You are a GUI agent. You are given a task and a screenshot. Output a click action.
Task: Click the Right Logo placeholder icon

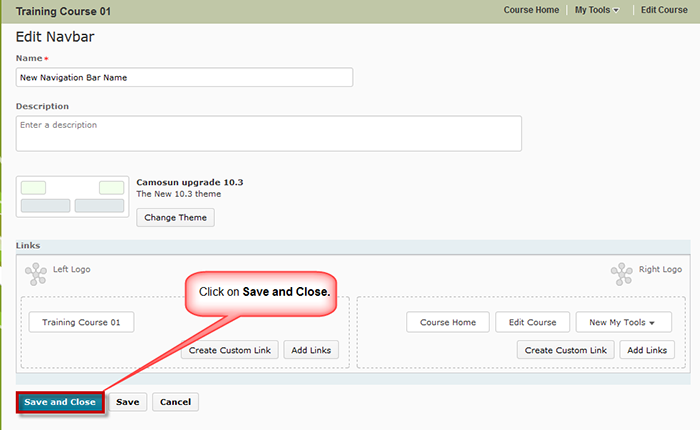[x=622, y=272]
